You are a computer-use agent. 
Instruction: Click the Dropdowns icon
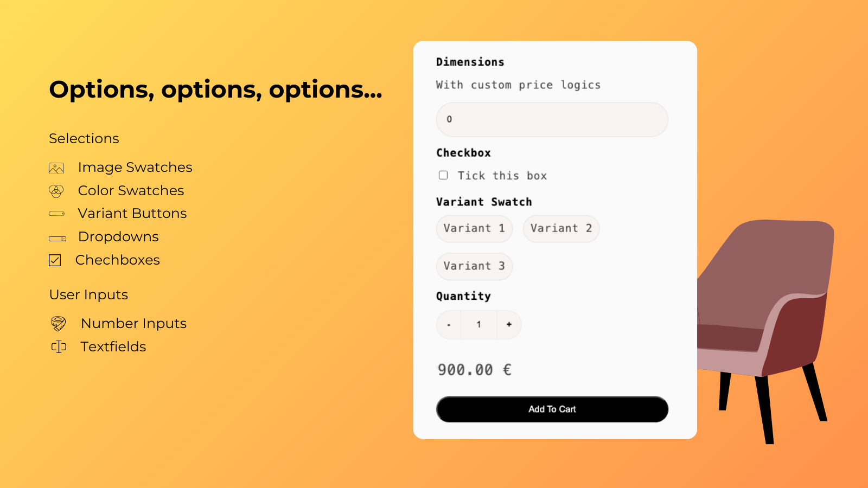coord(56,237)
